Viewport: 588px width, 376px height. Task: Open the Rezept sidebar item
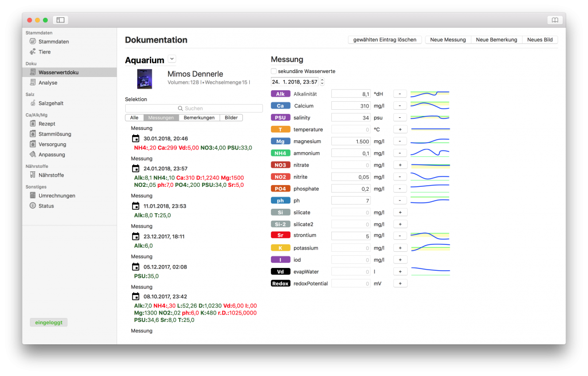47,124
